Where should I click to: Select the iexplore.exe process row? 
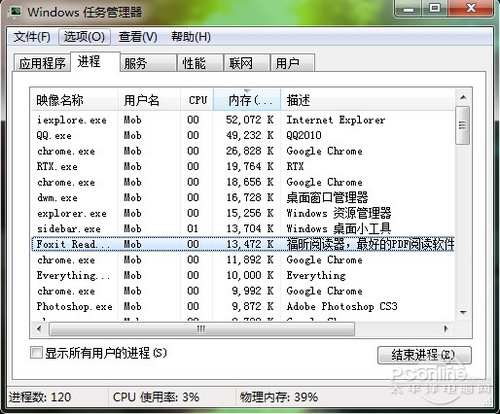243,120
